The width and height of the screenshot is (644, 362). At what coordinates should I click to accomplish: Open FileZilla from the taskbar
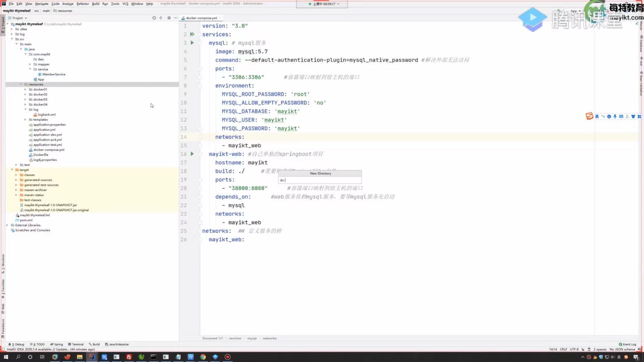pos(129,357)
